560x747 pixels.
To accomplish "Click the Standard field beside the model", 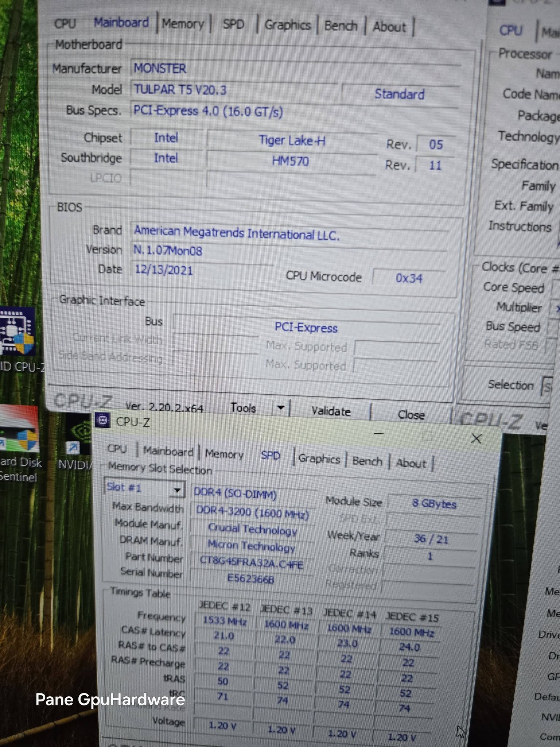I will pyautogui.click(x=400, y=94).
